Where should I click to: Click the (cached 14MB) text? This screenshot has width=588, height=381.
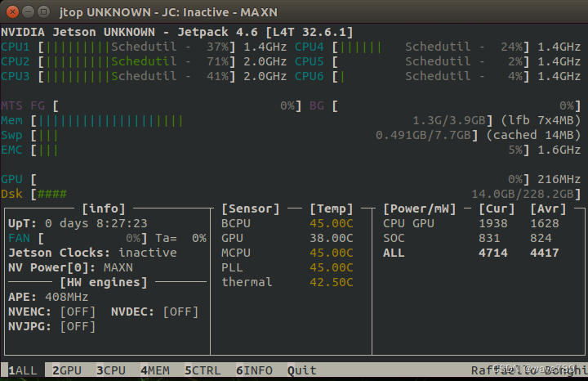pos(533,135)
